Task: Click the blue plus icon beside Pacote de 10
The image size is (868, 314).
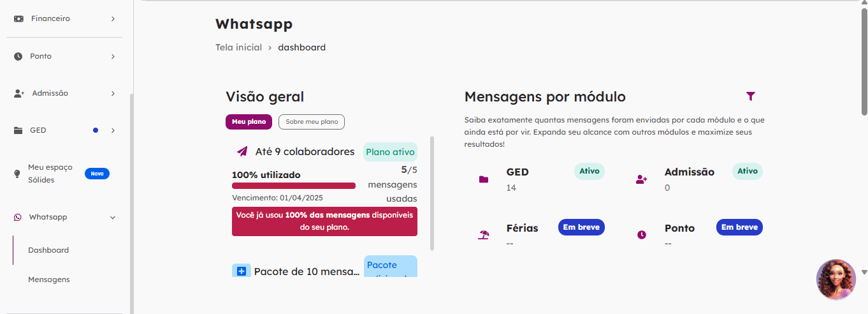Action: pos(242,271)
